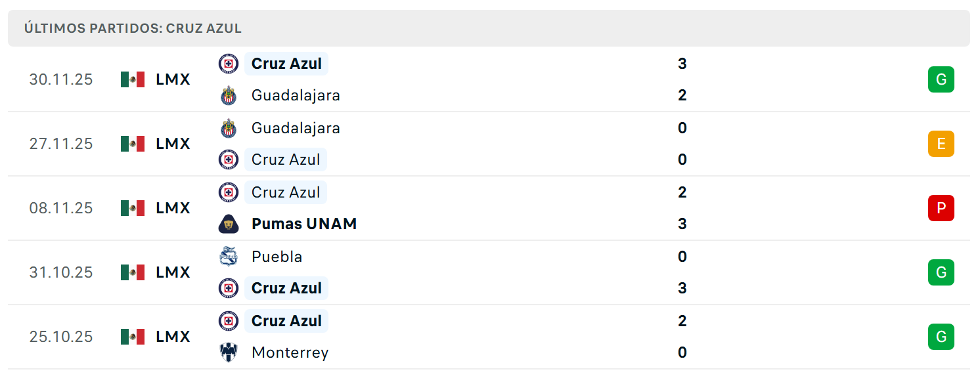Click Mexico flag on 08.11.25 row

coord(133,208)
